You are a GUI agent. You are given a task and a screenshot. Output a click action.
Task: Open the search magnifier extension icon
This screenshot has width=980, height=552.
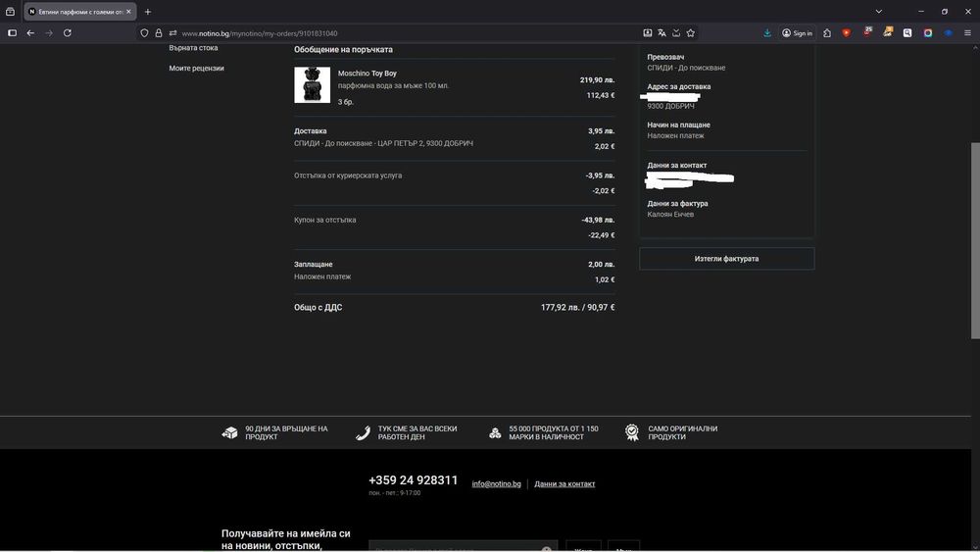[907, 33]
